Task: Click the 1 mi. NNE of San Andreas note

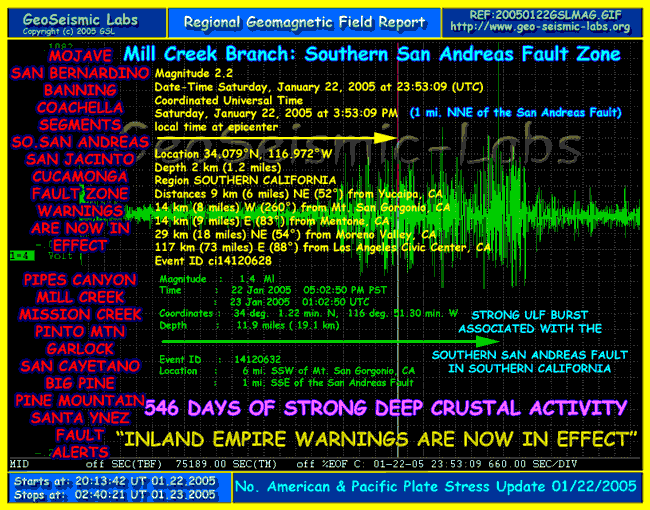Action: pyautogui.click(x=516, y=113)
